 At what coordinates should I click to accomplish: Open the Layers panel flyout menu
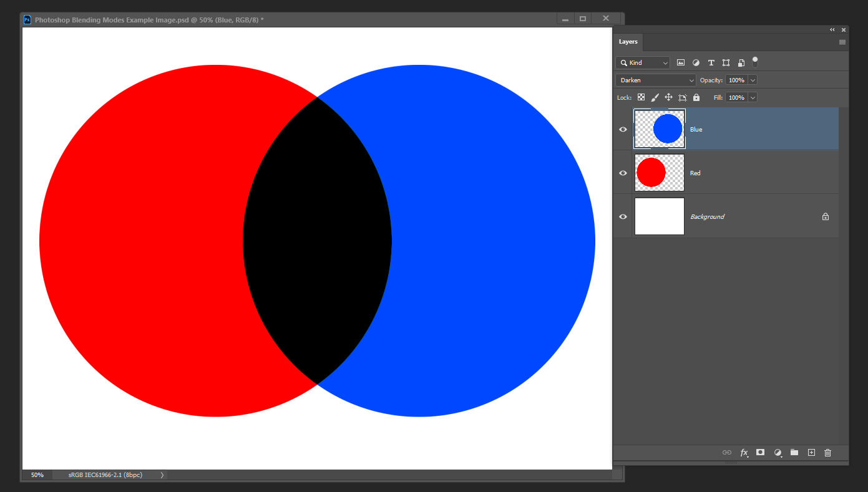coord(842,41)
